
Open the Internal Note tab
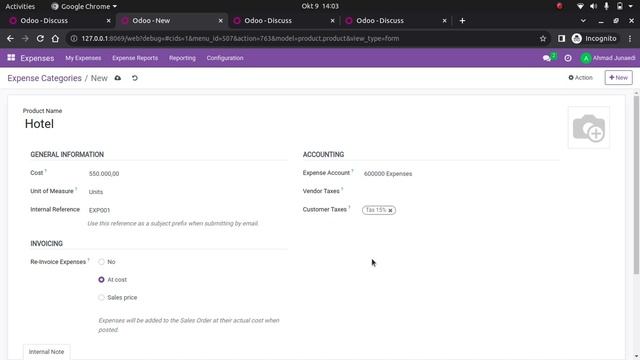47,352
